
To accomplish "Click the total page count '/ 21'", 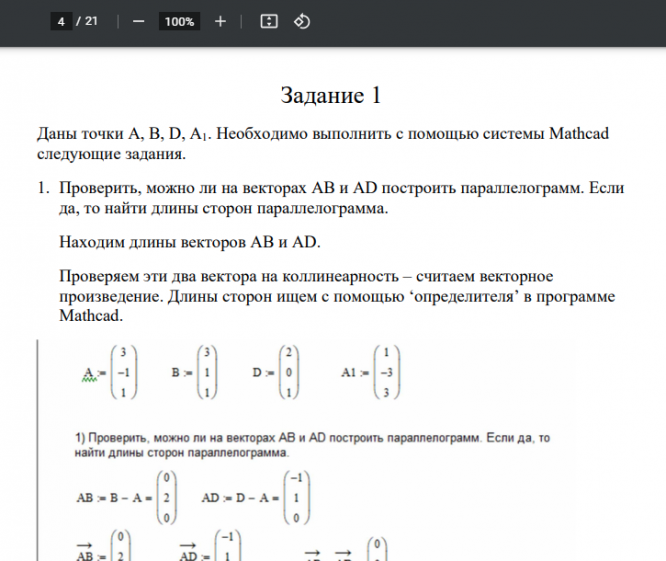I will 87,21.
